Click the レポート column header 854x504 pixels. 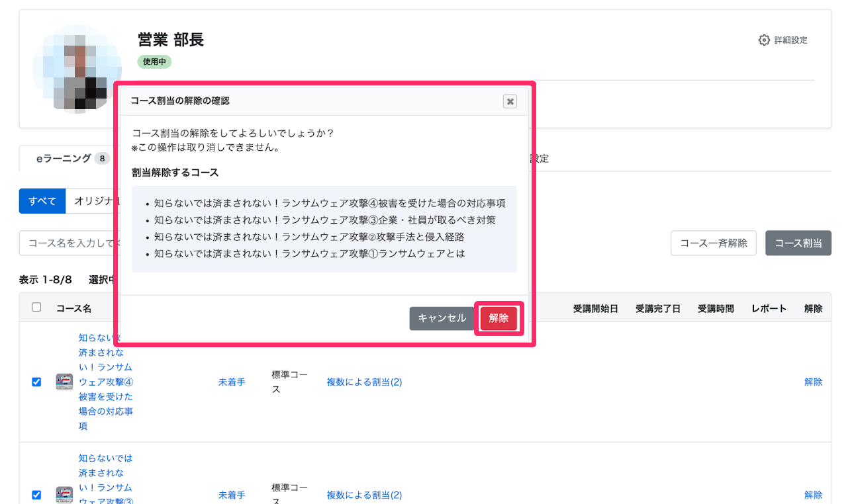pos(769,308)
